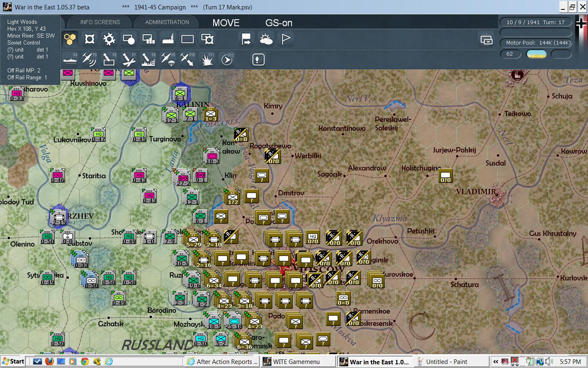588x368 pixels.
Task: Select the 0?0 Soviet unit near Kolstchugino
Action: pyautogui.click(x=445, y=176)
